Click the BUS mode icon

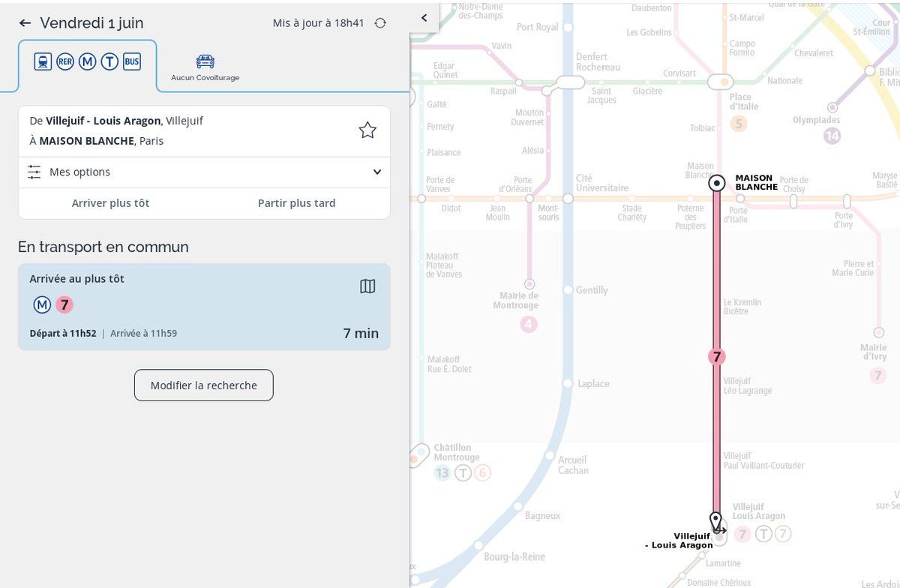point(132,62)
